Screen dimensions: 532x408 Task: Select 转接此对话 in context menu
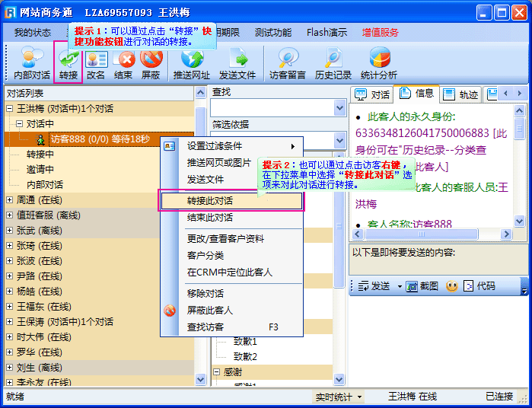point(210,201)
